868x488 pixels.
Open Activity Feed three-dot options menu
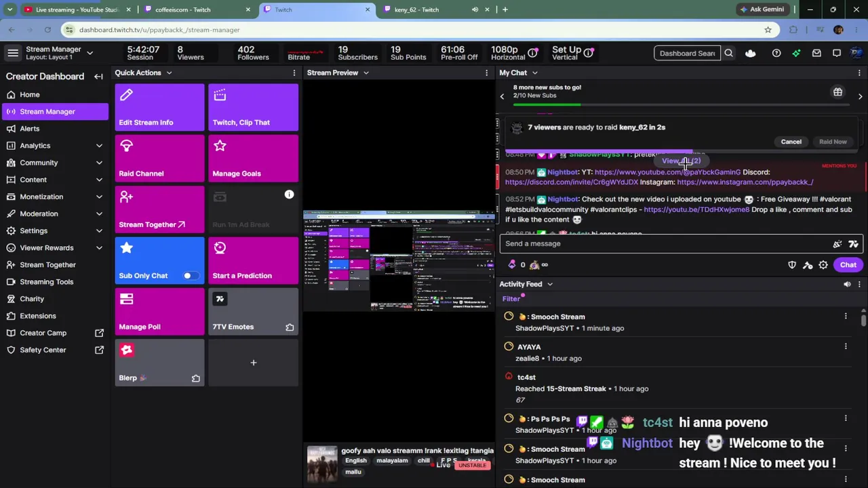coord(859,285)
